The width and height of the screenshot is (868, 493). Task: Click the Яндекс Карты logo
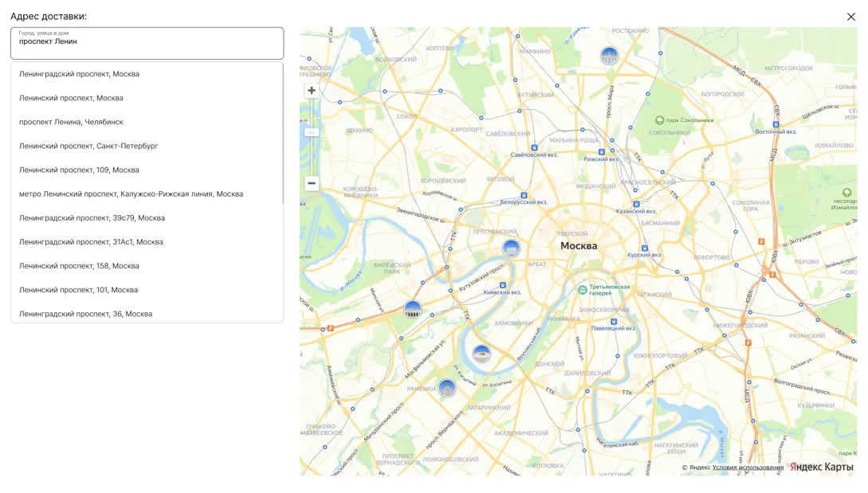tap(821, 467)
